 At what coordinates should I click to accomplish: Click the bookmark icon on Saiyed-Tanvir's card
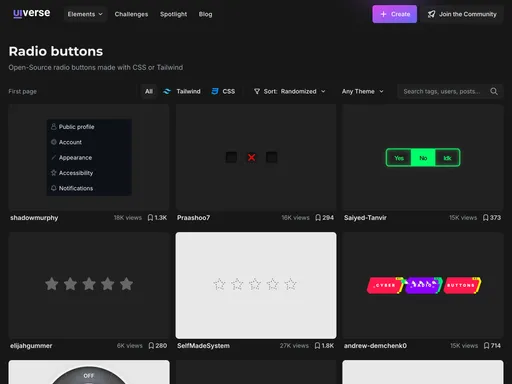(486, 218)
